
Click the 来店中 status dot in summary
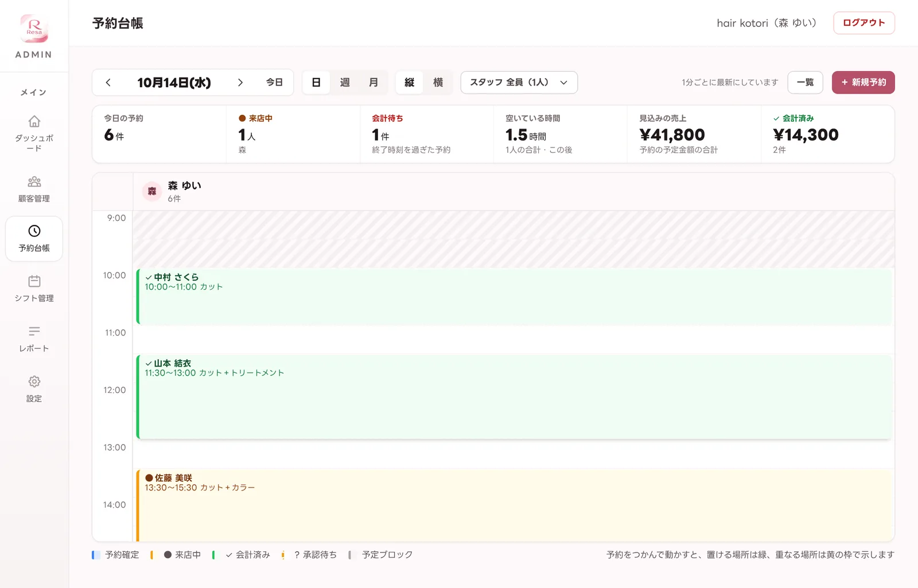pos(242,118)
